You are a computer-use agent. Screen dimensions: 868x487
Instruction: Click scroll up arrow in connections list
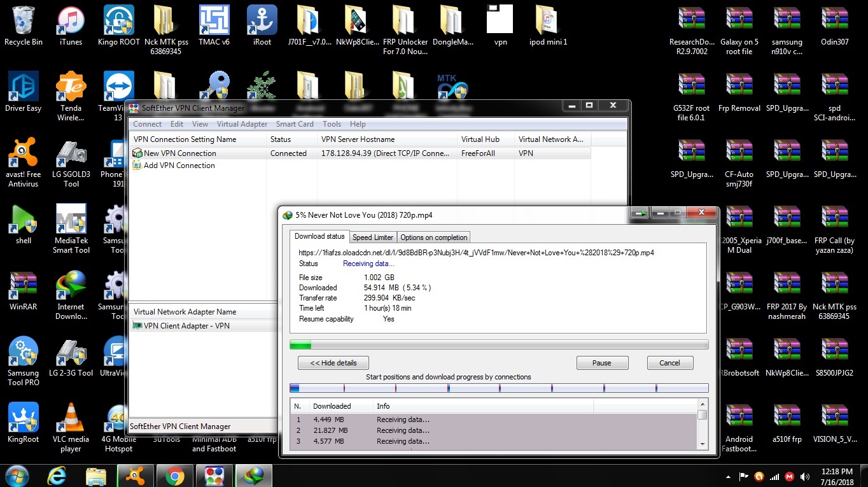(703, 405)
